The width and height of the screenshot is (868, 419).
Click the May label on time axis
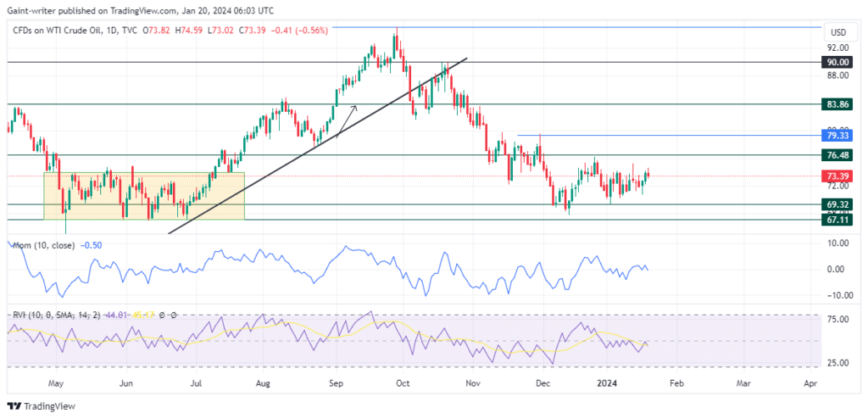tap(57, 383)
